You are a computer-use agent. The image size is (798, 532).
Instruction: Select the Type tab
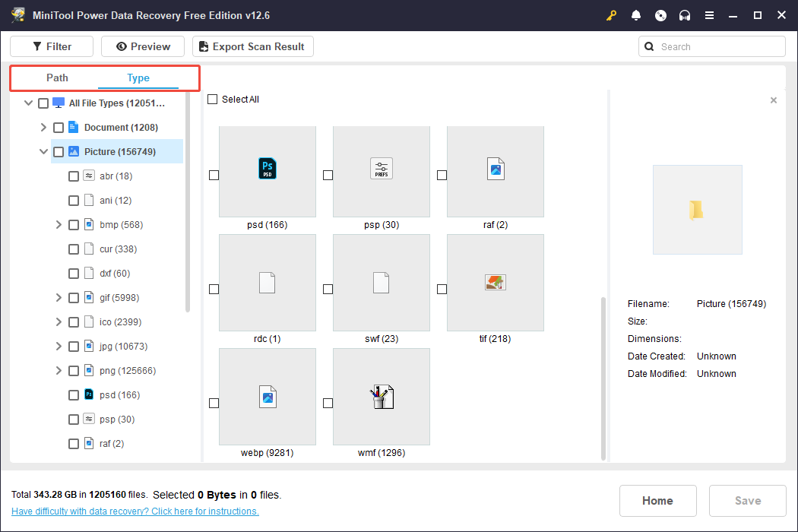coord(138,78)
